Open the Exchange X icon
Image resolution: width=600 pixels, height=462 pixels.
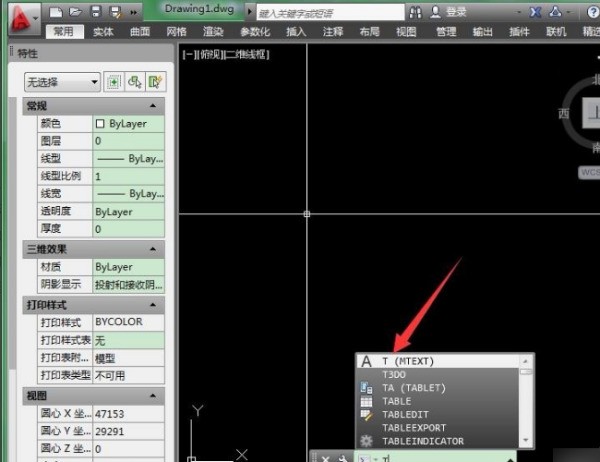coord(535,13)
